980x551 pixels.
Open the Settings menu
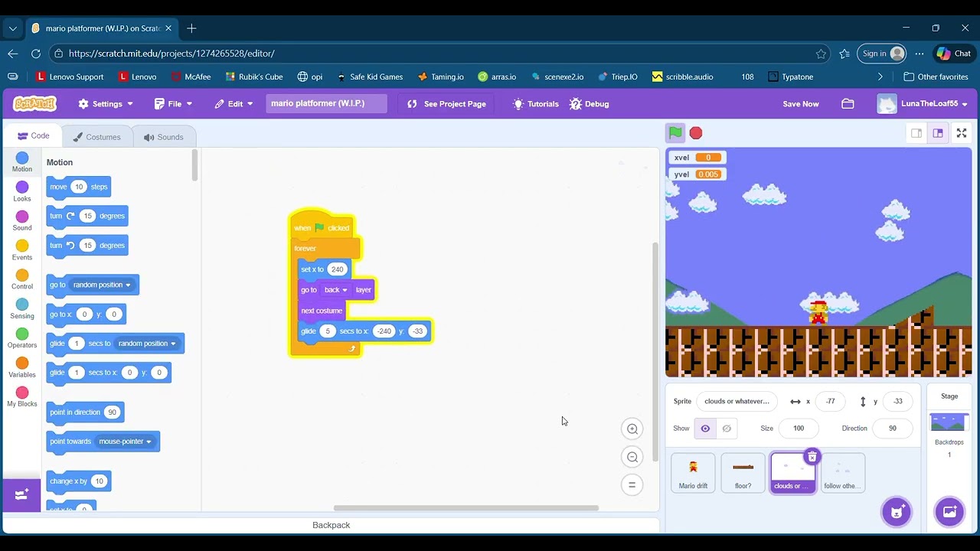(x=106, y=104)
